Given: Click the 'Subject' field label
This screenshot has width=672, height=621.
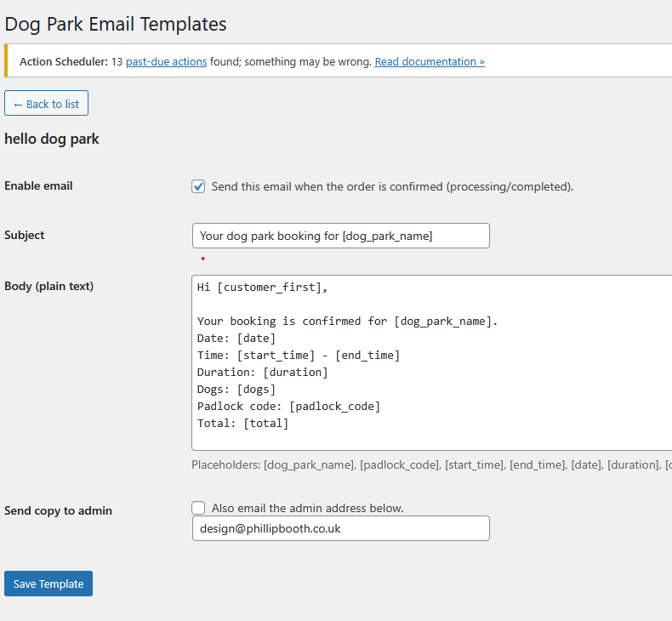Looking at the screenshot, I should [25, 236].
